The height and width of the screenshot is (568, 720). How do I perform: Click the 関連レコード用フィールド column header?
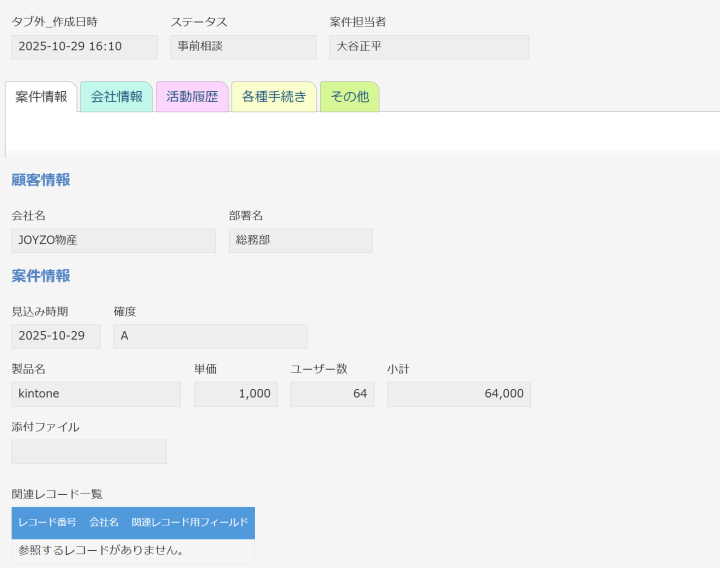(190, 523)
